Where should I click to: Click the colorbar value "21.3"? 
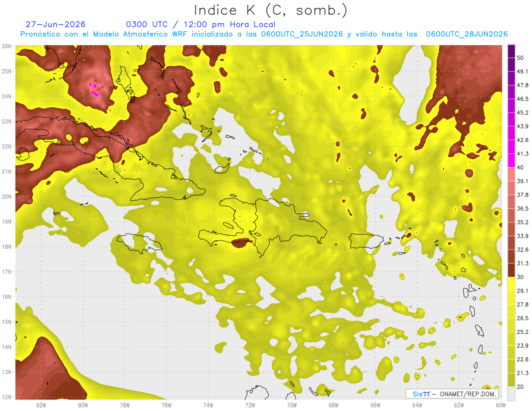pos(523,373)
